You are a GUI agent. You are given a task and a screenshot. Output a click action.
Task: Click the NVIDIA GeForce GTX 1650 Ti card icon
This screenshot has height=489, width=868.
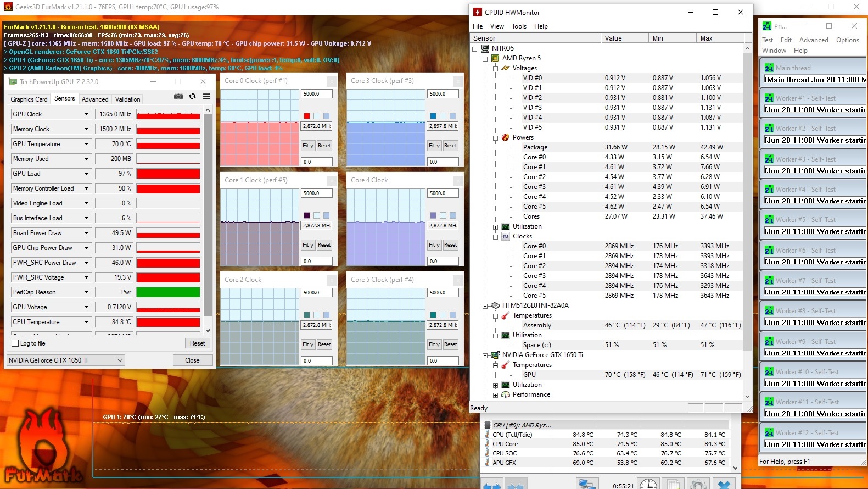tap(495, 355)
